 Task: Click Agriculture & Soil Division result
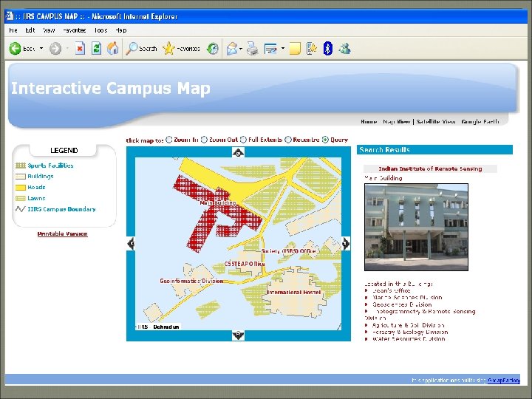(x=408, y=325)
